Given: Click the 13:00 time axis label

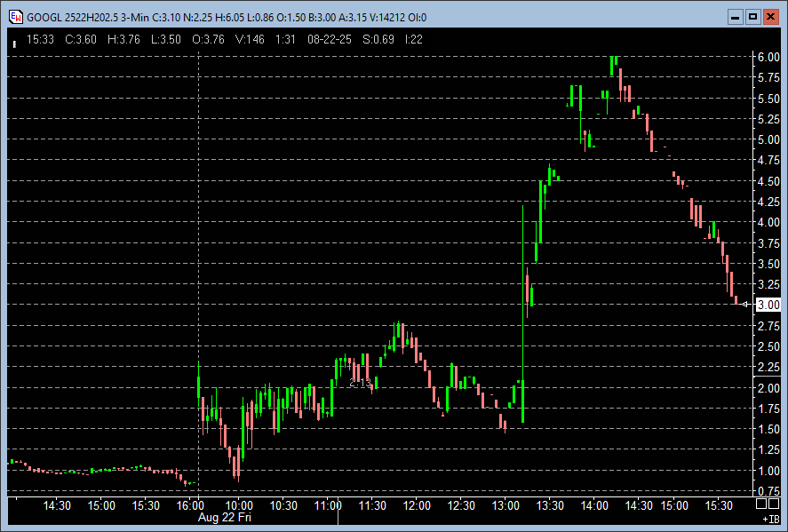Looking at the screenshot, I should [x=505, y=505].
